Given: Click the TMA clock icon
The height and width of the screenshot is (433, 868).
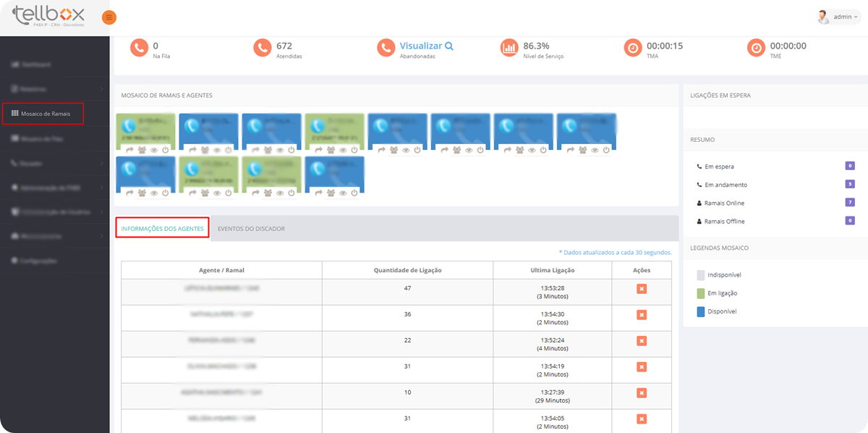Looking at the screenshot, I should pos(633,48).
